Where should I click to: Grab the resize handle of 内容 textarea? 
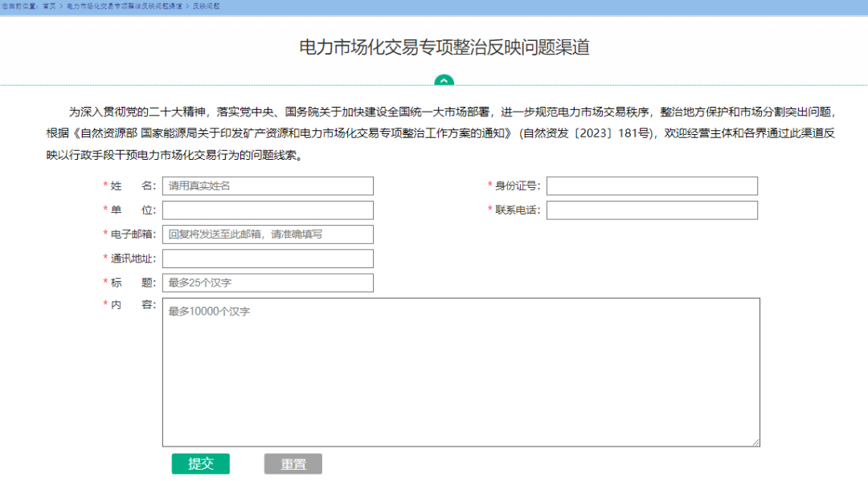(755, 442)
